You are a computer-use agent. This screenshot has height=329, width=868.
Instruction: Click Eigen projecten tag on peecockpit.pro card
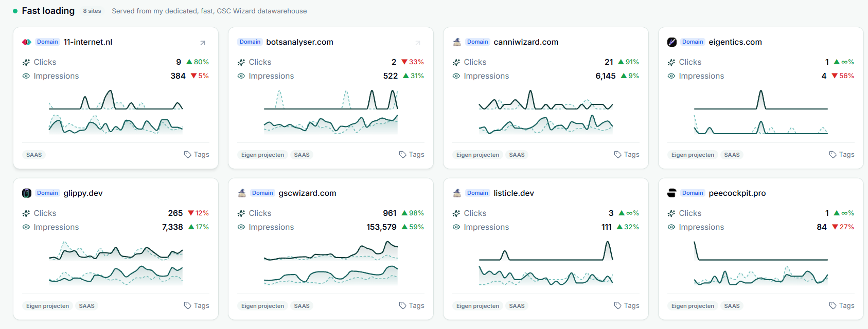pyautogui.click(x=693, y=306)
